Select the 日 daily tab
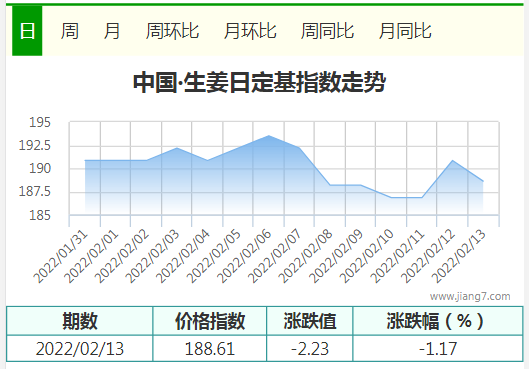This screenshot has height=369, width=529. [x=27, y=31]
